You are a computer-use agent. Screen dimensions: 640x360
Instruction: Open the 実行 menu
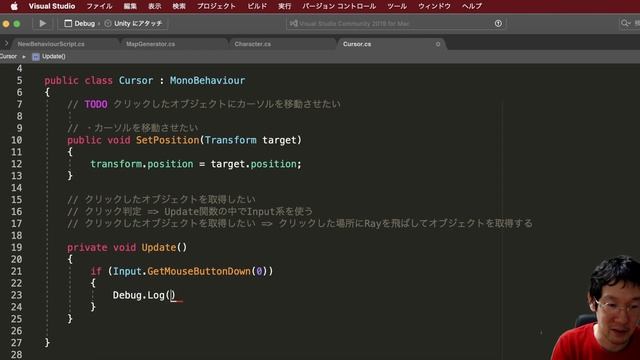tap(284, 6)
